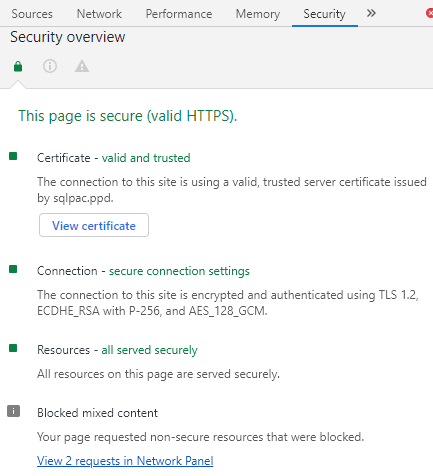The height and width of the screenshot is (476, 433).
Task: Click the gray info badge beside Blocked mixed content
Action: click(13, 411)
